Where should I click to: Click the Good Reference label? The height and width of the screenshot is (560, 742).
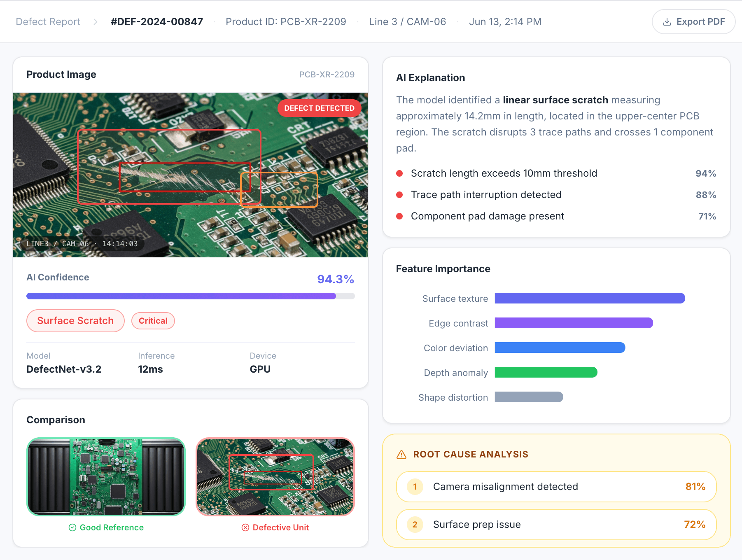[x=112, y=527]
